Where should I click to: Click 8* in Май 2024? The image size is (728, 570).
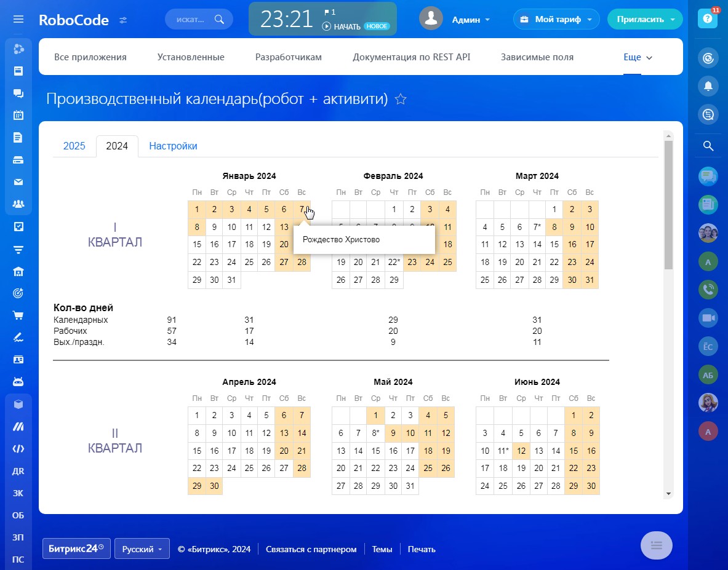tap(375, 433)
